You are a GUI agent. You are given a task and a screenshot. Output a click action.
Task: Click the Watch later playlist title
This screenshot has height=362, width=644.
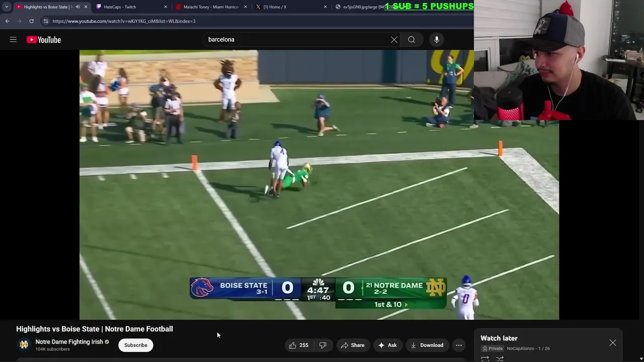(499, 338)
